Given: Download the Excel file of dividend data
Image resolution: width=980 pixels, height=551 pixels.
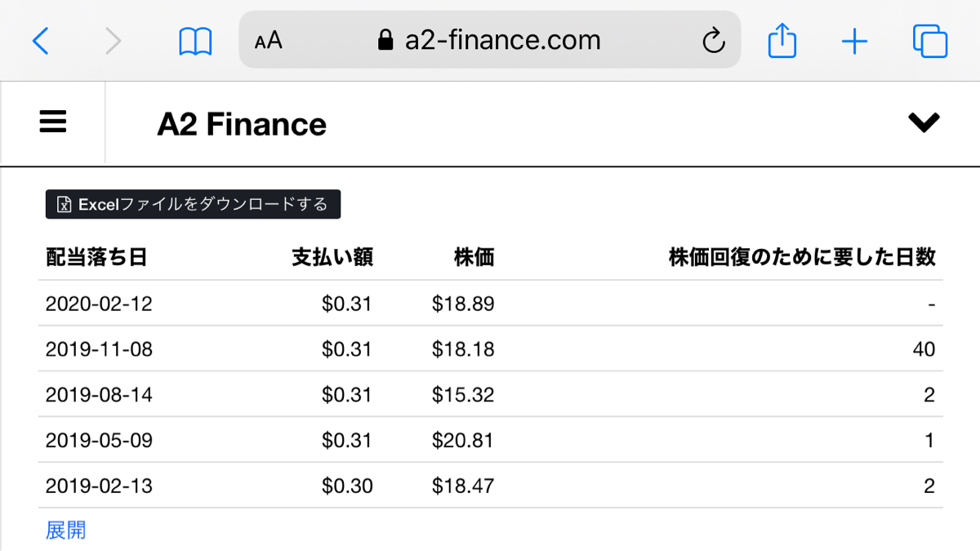Looking at the screenshot, I should click(x=193, y=204).
